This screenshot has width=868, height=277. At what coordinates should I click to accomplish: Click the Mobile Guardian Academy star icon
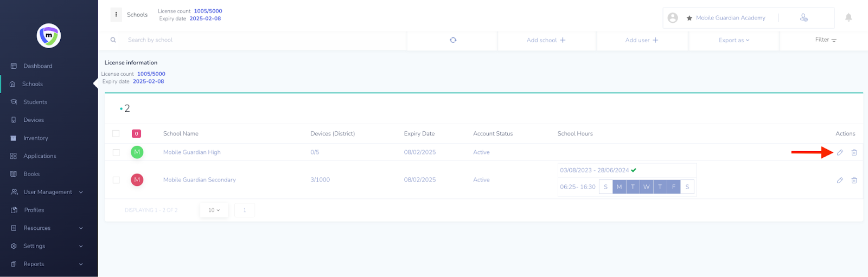tap(689, 18)
